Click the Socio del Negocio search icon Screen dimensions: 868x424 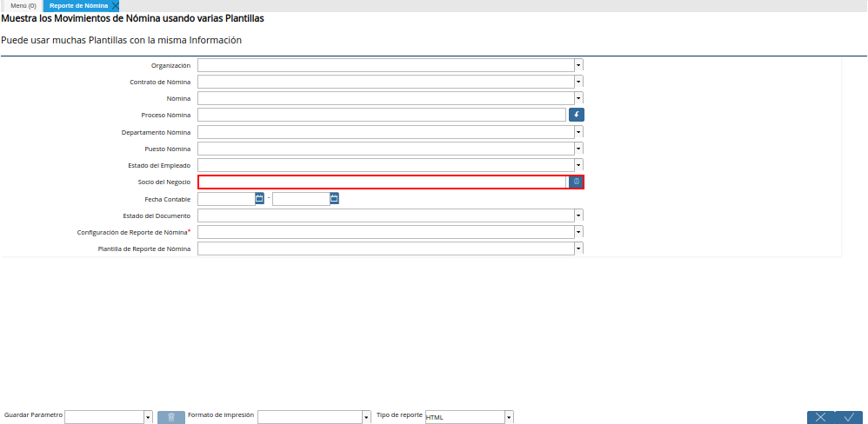[576, 182]
